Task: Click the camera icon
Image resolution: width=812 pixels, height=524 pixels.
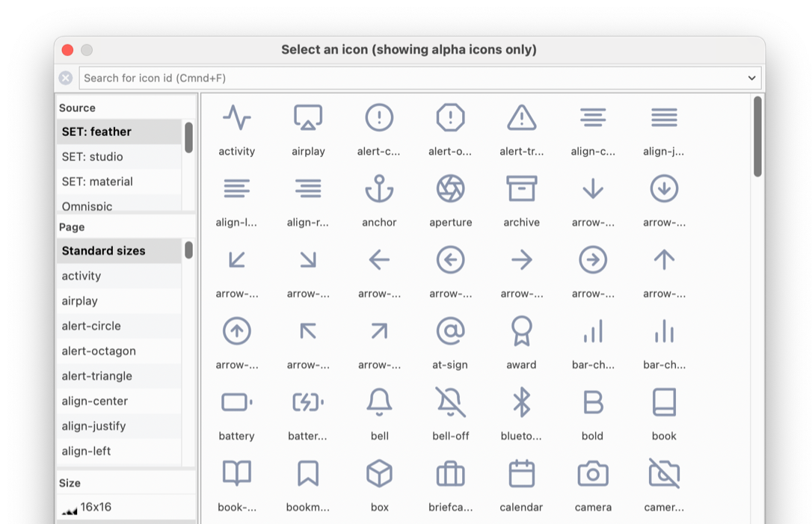Action: click(592, 474)
